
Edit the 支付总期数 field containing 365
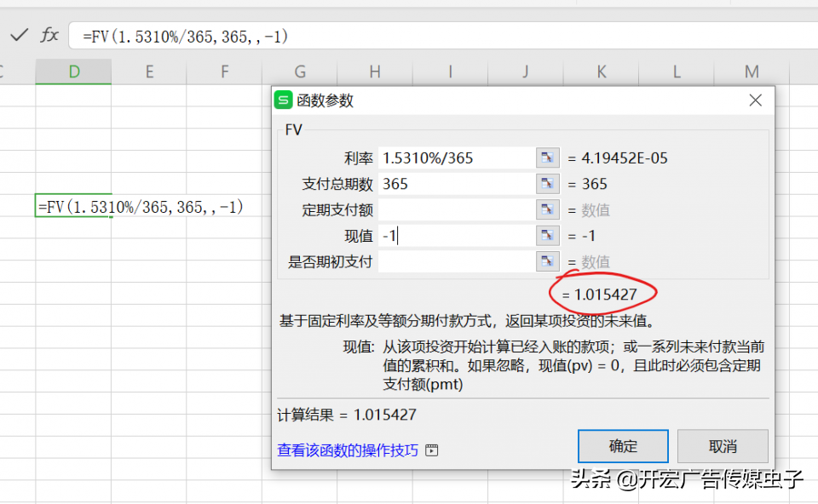(x=457, y=183)
